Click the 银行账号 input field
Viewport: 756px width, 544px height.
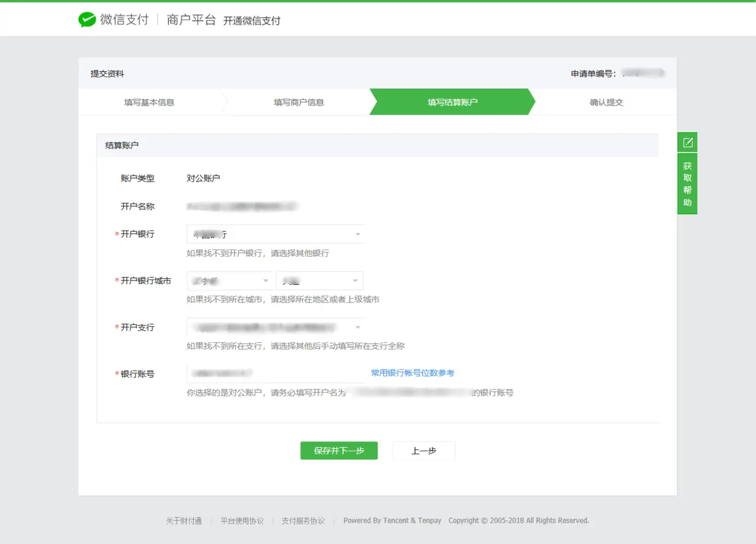276,373
